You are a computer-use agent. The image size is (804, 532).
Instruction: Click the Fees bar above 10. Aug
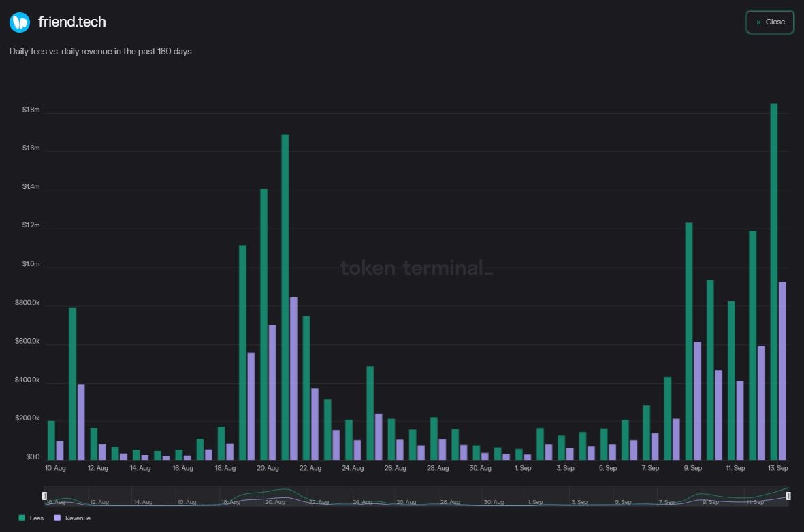point(51,440)
